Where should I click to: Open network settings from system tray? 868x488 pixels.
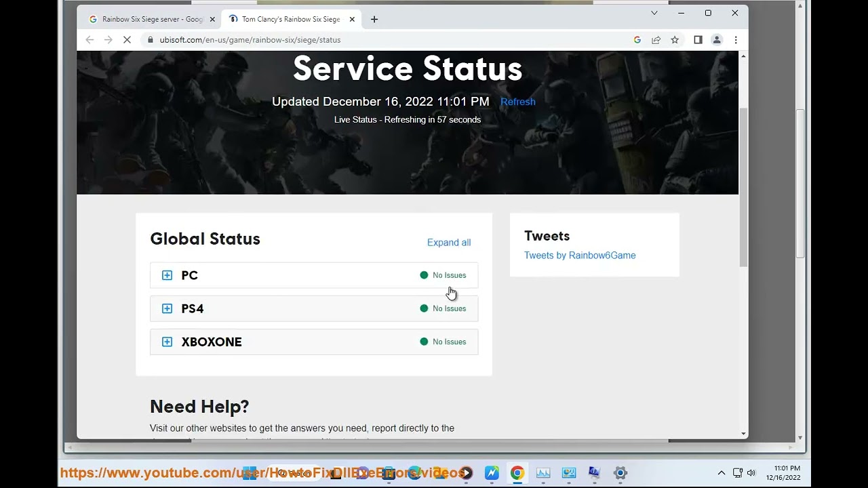[x=737, y=473]
